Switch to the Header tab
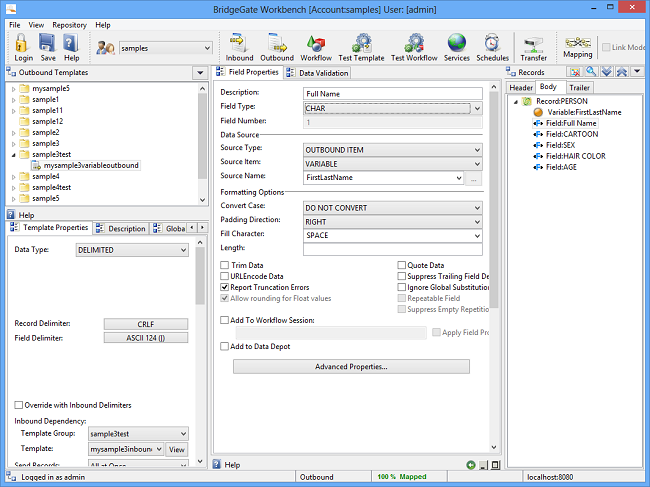This screenshot has height=487, width=650. [521, 88]
